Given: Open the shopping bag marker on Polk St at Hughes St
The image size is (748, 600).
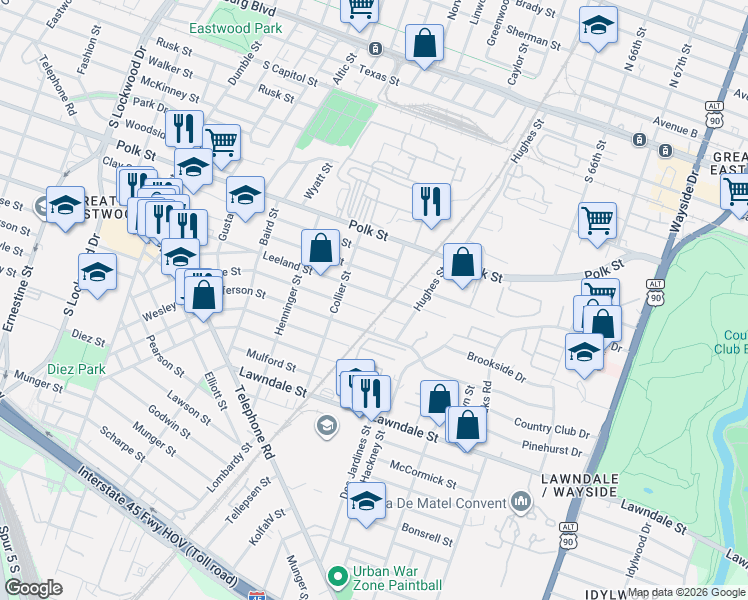Looking at the screenshot, I should 462,263.
